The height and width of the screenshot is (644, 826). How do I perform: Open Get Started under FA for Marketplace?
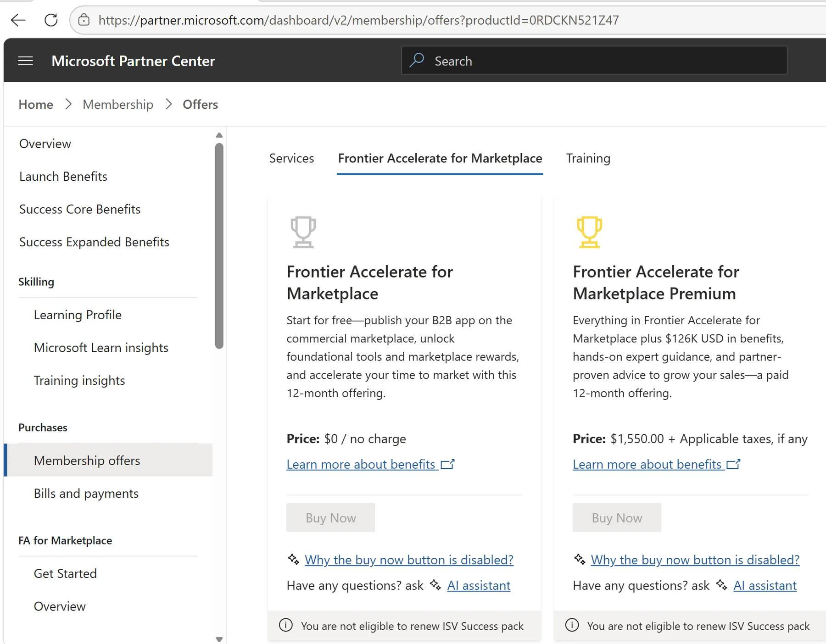pyautogui.click(x=65, y=574)
